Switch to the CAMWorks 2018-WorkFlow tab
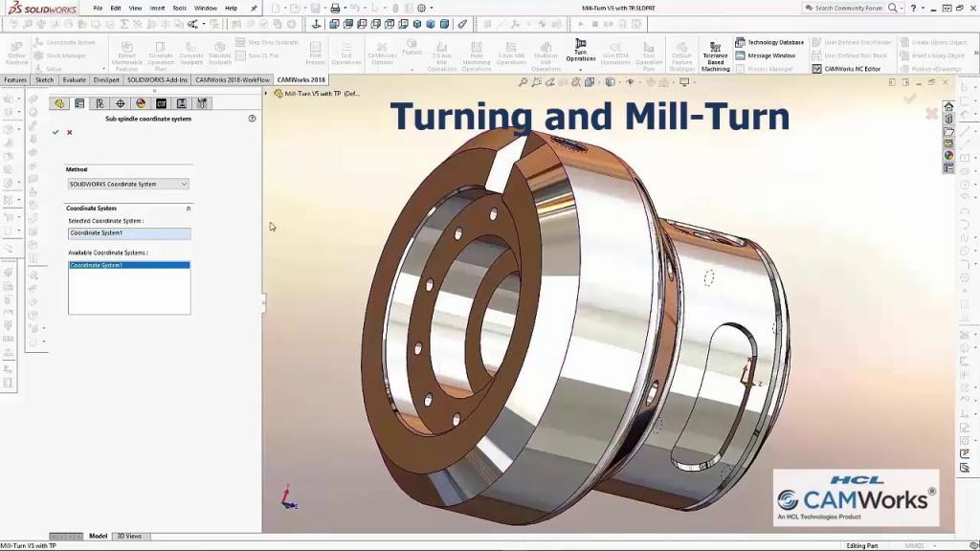The image size is (980, 551). [233, 80]
